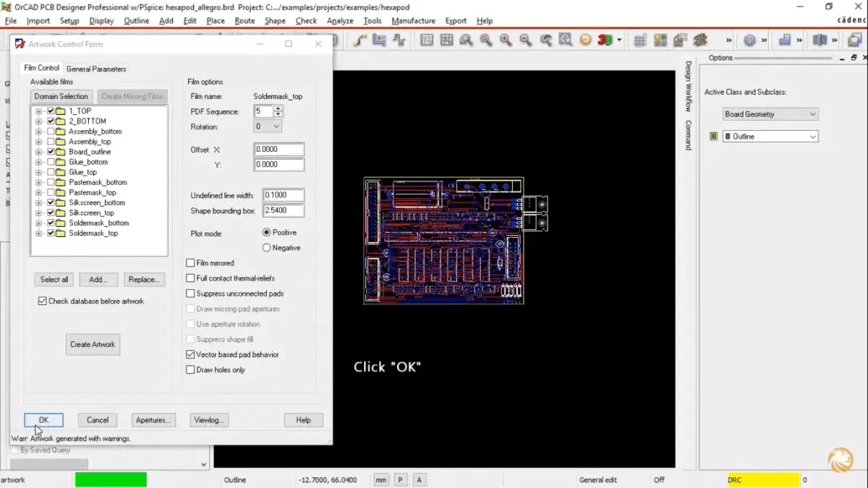The height and width of the screenshot is (488, 868).
Task: Select the add connect route icon
Action: pyautogui.click(x=359, y=40)
